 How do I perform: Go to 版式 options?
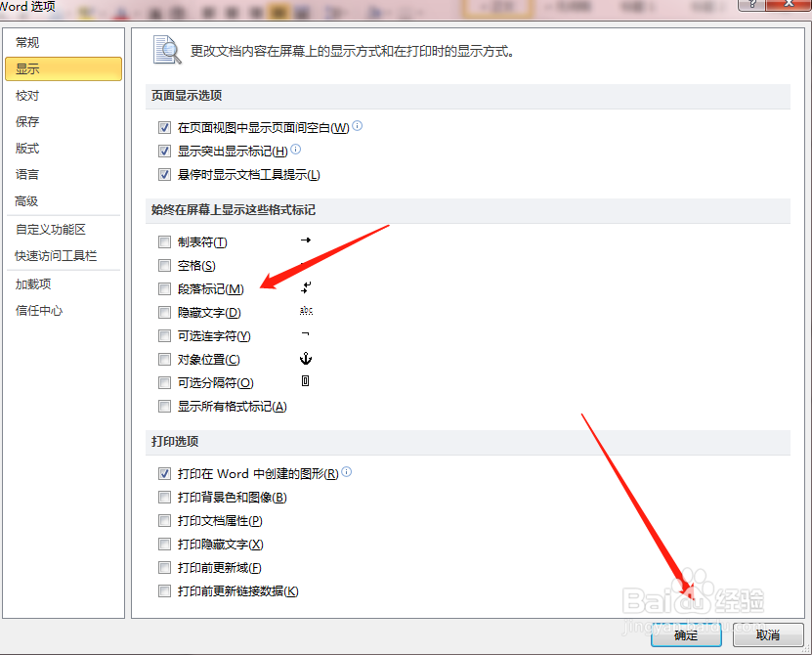64,149
